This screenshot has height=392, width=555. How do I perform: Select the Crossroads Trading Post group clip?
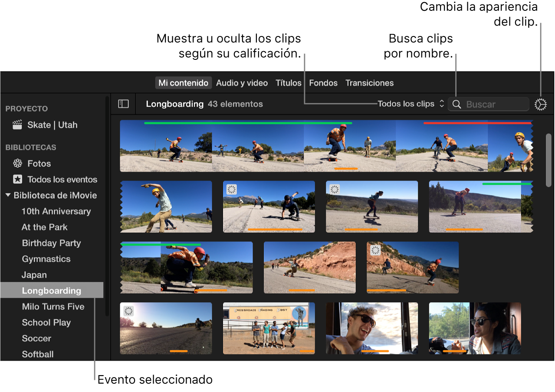click(x=269, y=328)
